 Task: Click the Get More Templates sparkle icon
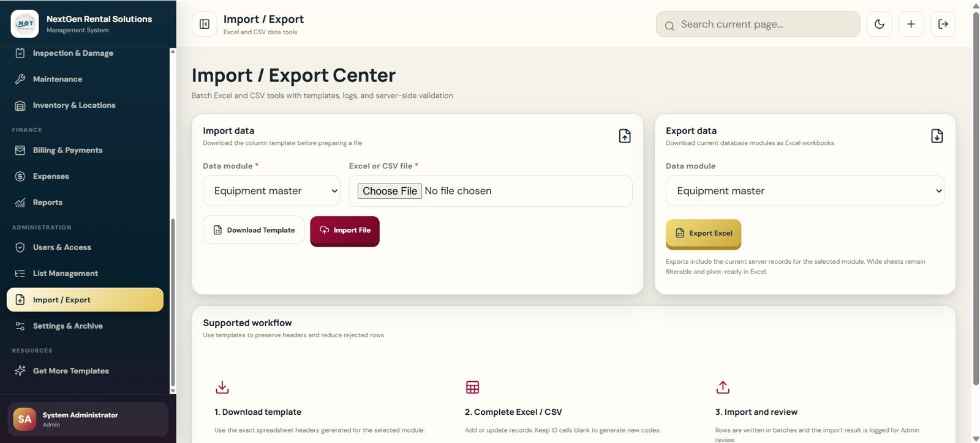pos(20,371)
